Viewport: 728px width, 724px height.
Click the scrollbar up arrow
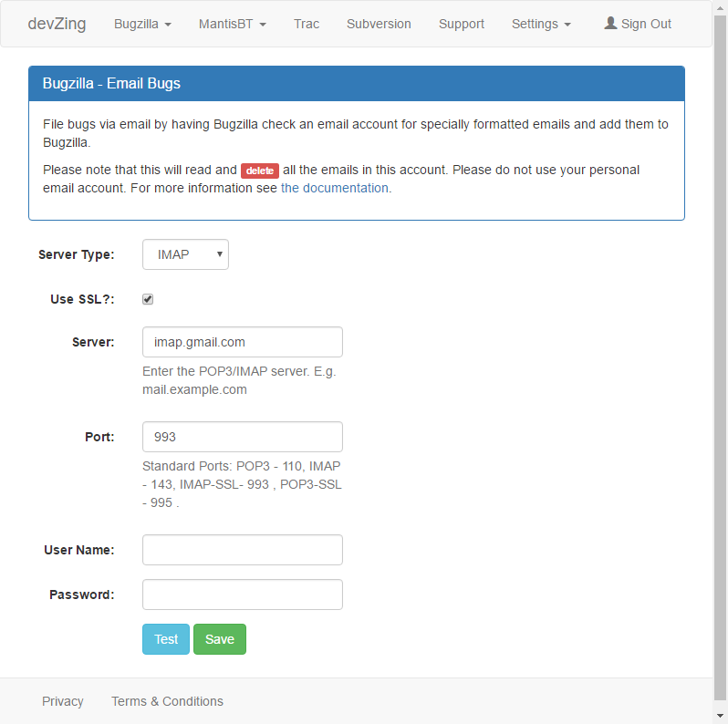pyautogui.click(x=720, y=8)
